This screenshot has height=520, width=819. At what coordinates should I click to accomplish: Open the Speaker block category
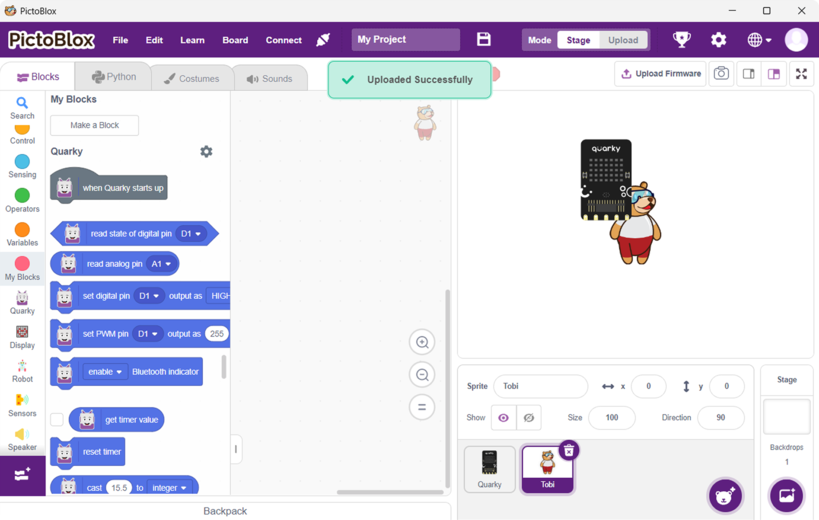pyautogui.click(x=22, y=440)
